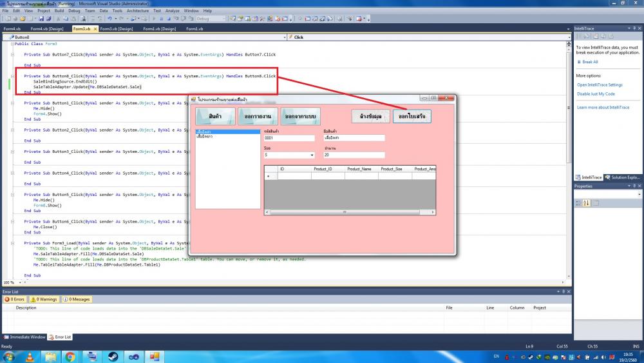
Task: Switch to Immediate Window tab
Action: click(24, 337)
